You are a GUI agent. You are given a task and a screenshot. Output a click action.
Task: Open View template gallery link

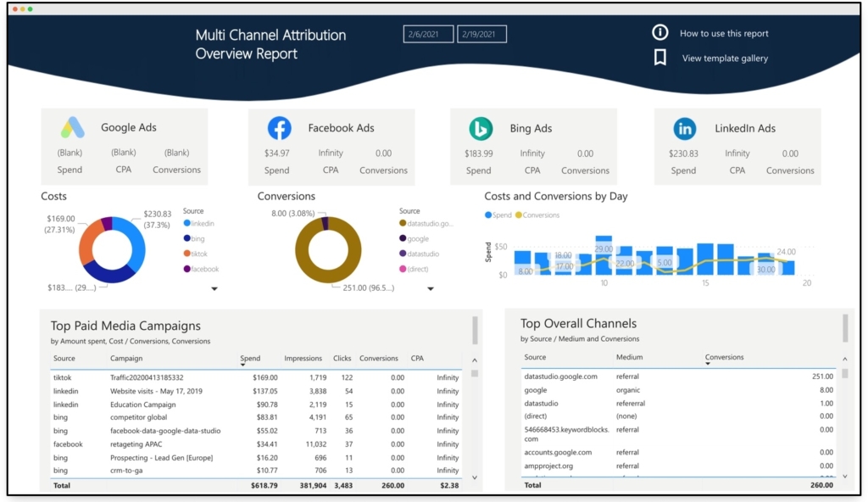725,59
